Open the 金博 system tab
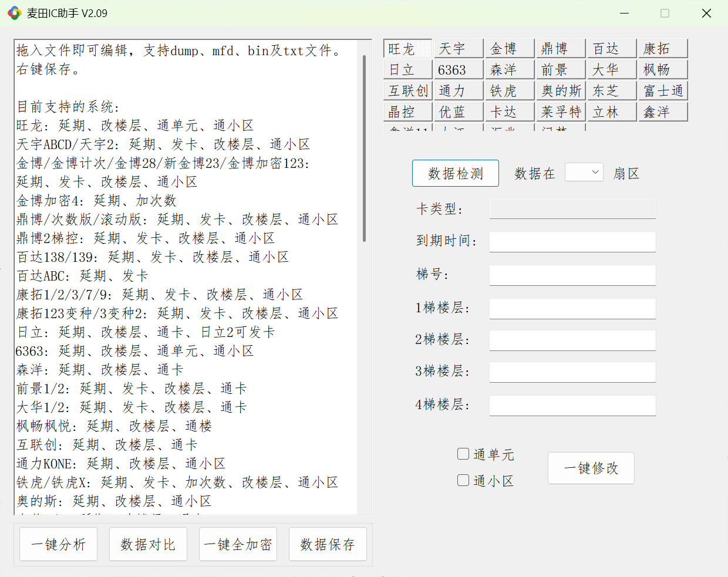This screenshot has height=577, width=728. pos(510,49)
